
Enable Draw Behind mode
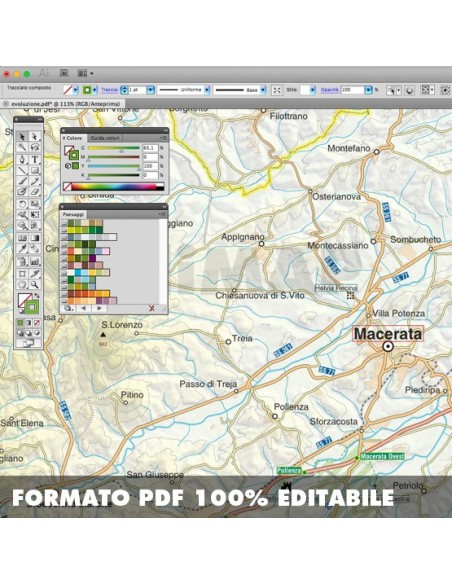pyautogui.click(x=28, y=333)
